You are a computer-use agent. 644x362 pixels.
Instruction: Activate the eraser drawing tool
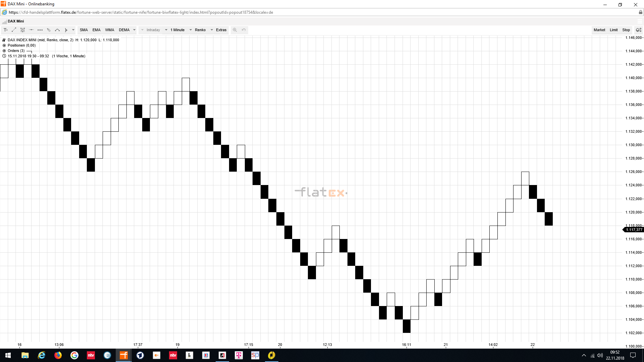(x=49, y=30)
